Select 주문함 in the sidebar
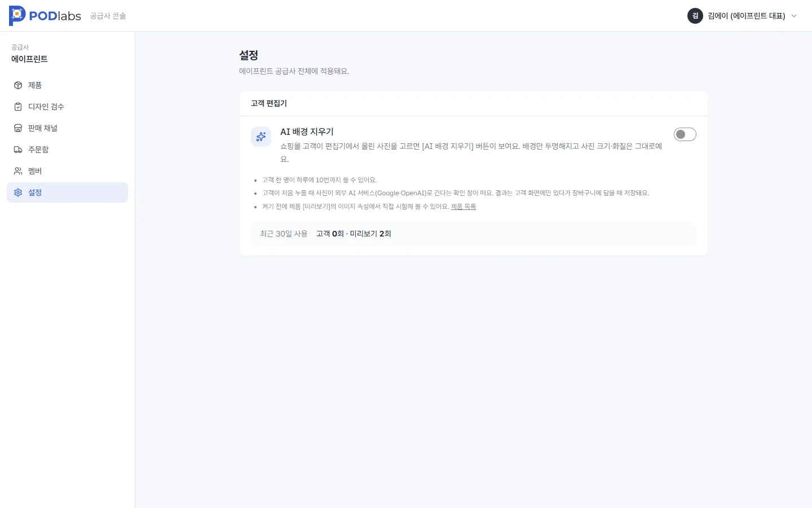 pos(68,150)
